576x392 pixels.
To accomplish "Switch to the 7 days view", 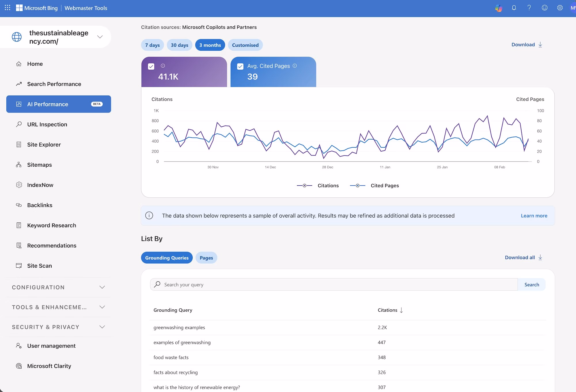I will coord(152,45).
